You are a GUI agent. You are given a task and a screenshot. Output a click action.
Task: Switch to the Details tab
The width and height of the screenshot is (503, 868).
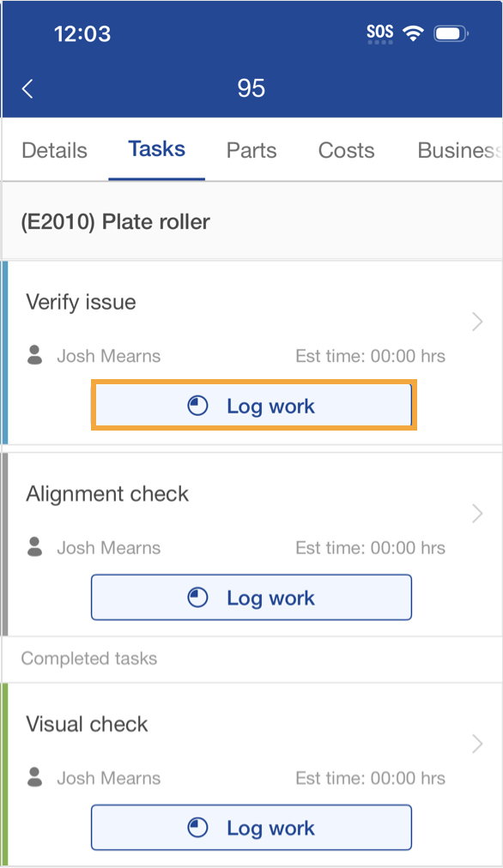coord(53,150)
